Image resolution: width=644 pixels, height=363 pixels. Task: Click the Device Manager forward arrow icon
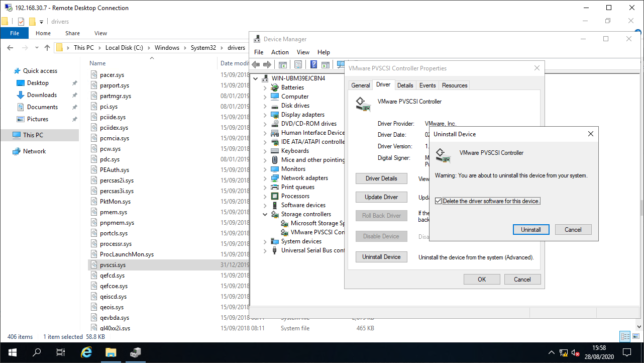pos(267,64)
